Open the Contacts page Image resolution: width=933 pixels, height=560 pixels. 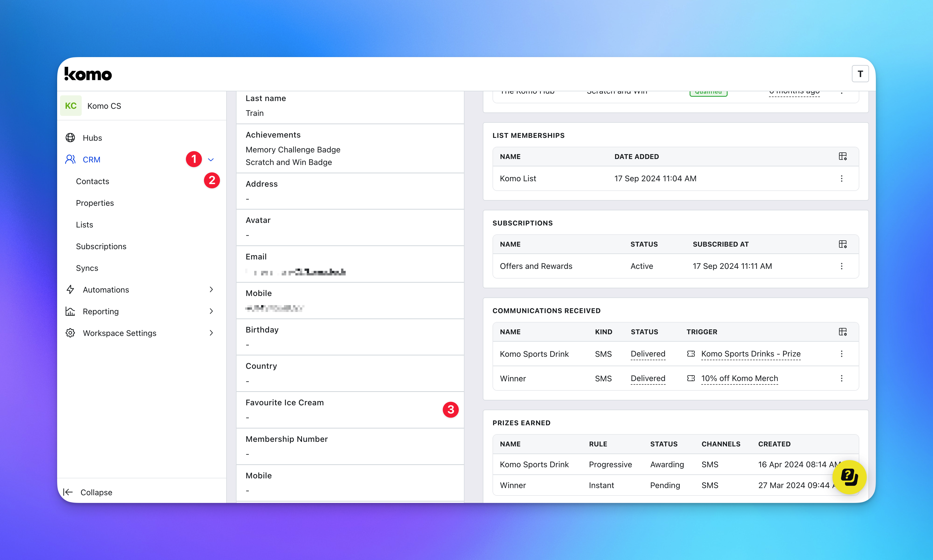point(93,181)
